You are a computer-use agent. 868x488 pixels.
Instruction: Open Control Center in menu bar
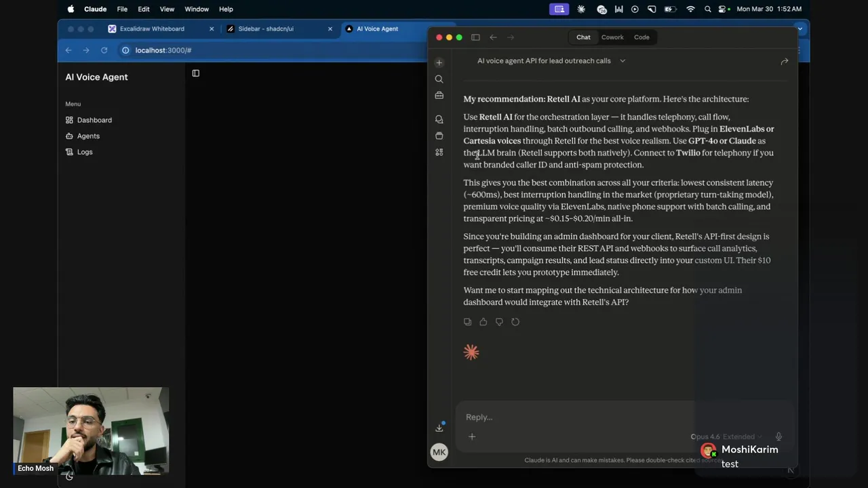[x=724, y=9]
